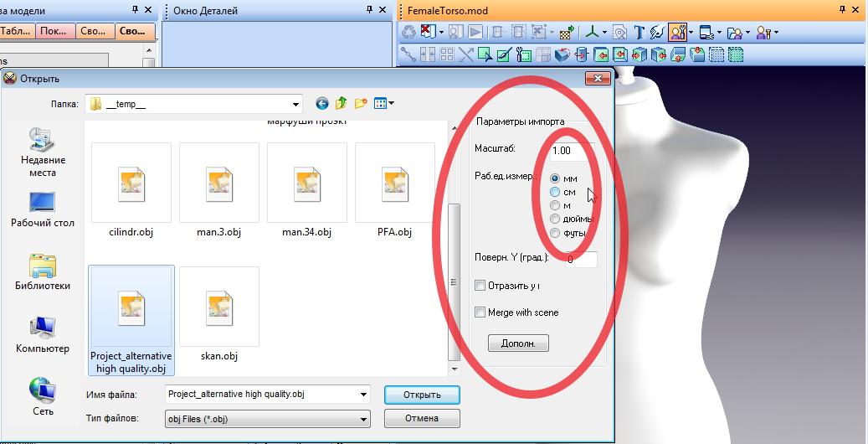Pin the Окно Деталей panel

369,9
